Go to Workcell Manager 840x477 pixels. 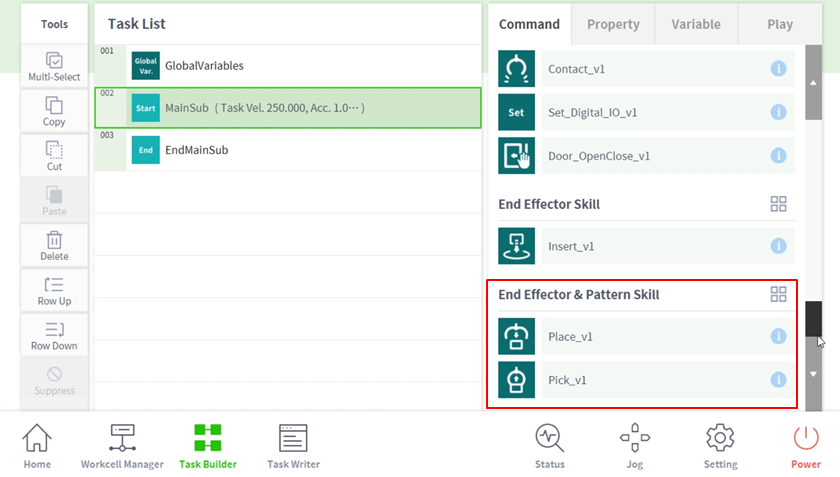(x=122, y=446)
